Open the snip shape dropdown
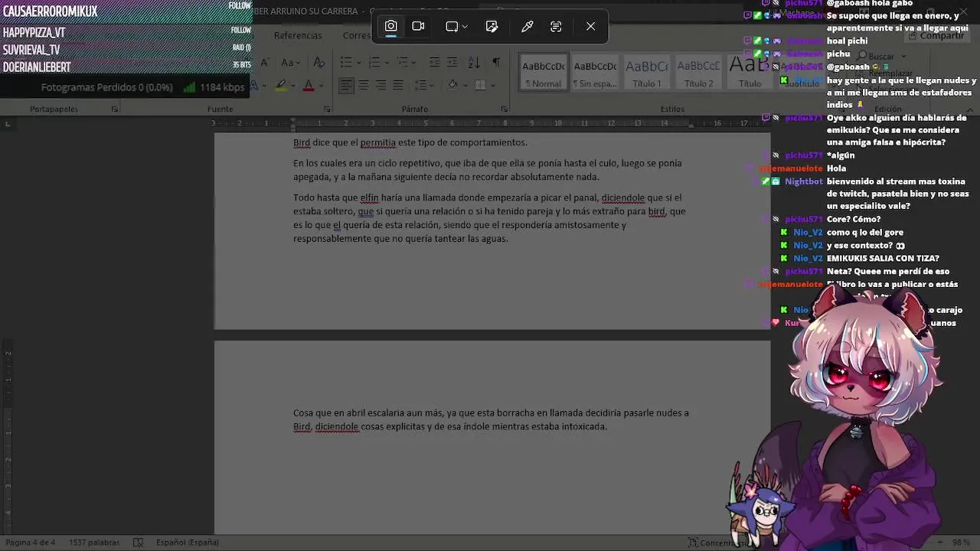 pyautogui.click(x=457, y=26)
